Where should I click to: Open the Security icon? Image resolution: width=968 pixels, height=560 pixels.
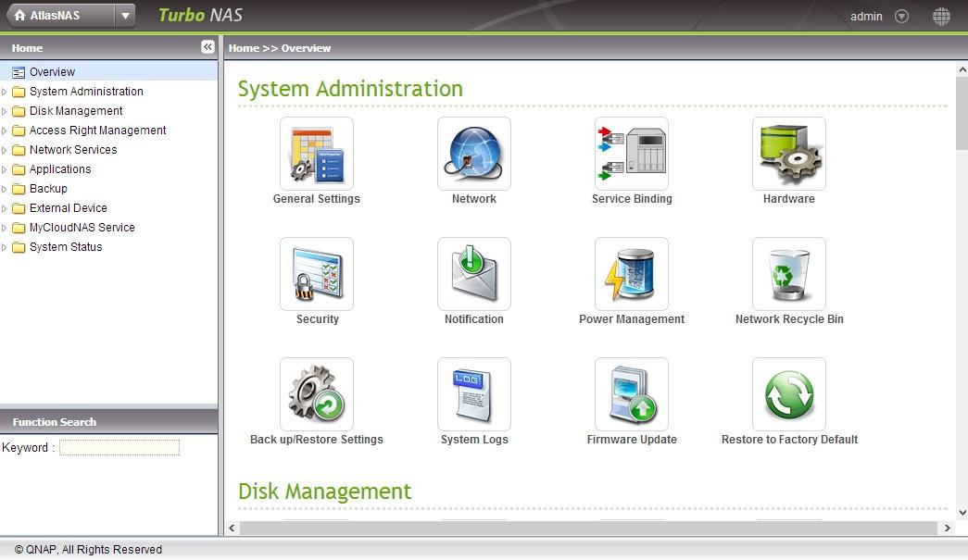317,274
